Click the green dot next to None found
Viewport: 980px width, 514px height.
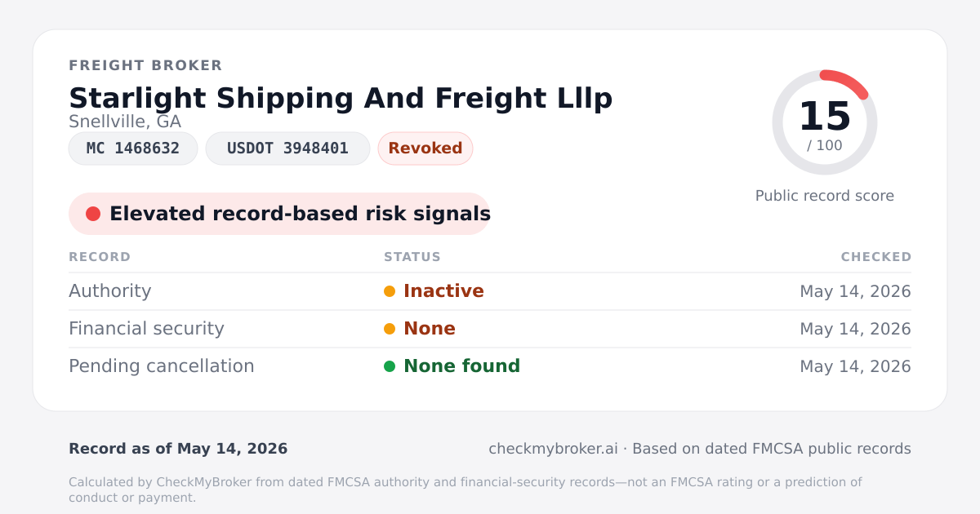pyautogui.click(x=390, y=366)
